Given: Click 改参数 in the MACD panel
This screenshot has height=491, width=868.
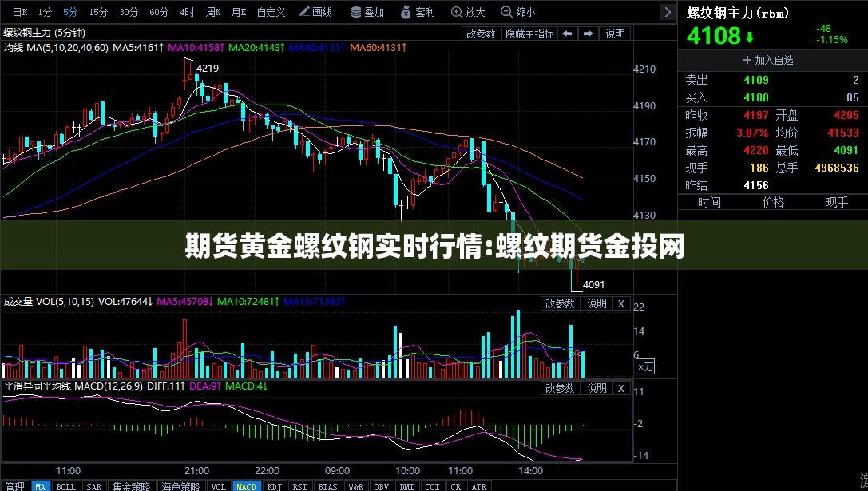Looking at the screenshot, I should 560,388.
